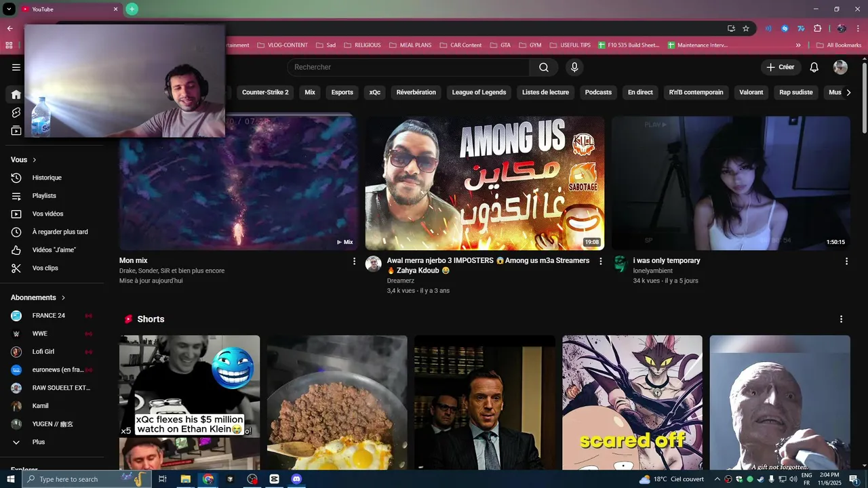Select the Esports filter chip
The width and height of the screenshot is (868, 488).
pyautogui.click(x=342, y=92)
